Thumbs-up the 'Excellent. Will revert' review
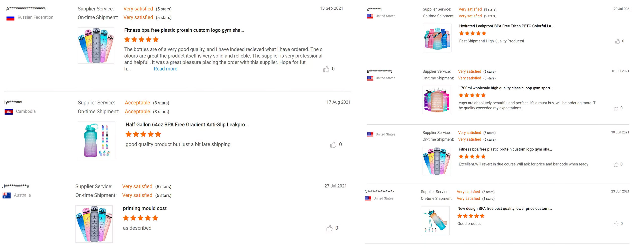 pos(616,164)
